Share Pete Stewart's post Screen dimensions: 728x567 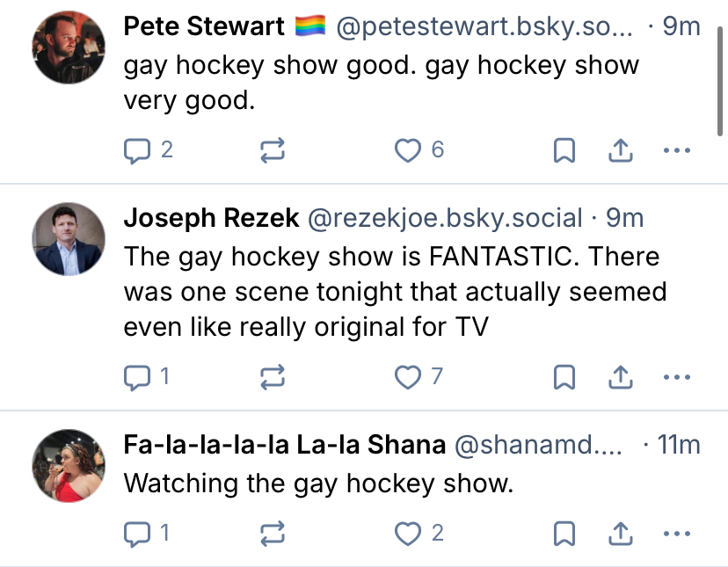pyautogui.click(x=621, y=151)
